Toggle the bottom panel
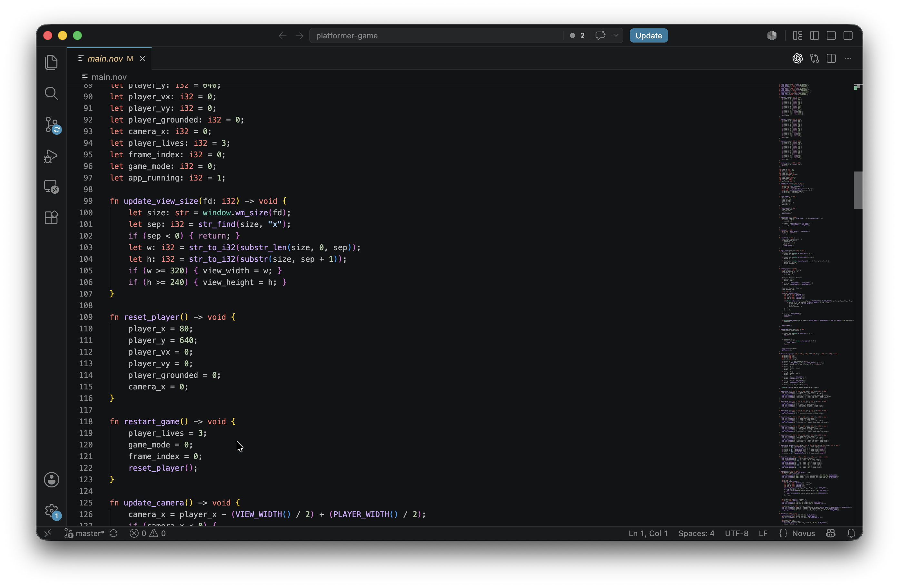This screenshot has height=588, width=899. coord(831,35)
